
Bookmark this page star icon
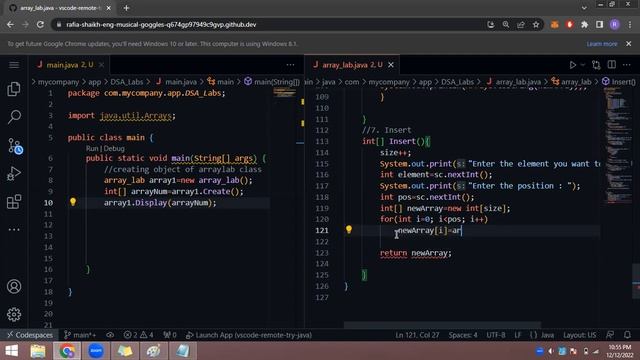[536, 24]
